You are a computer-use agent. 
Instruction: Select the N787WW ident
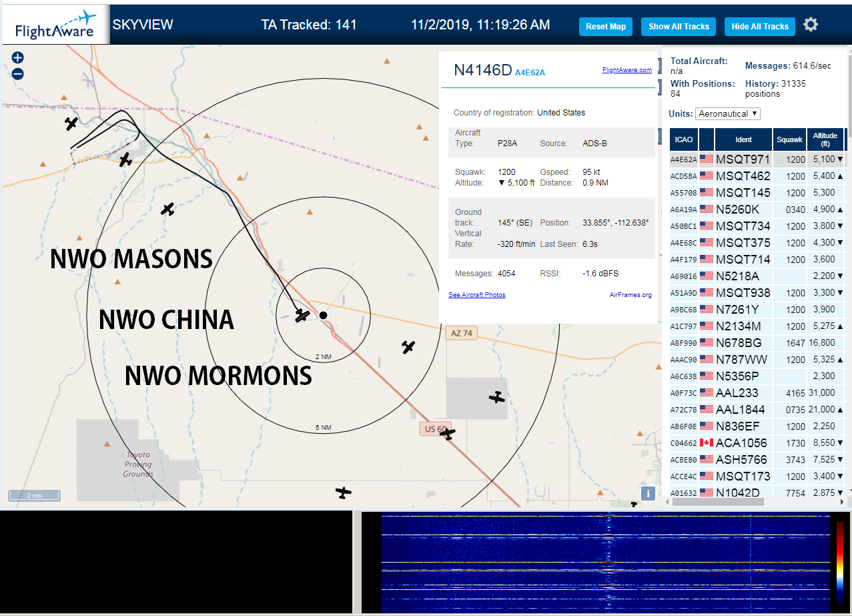coord(741,360)
